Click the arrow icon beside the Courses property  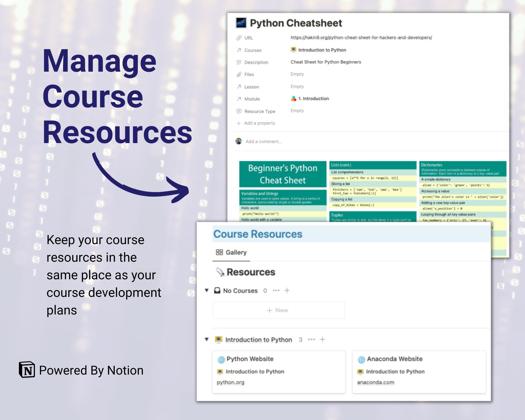click(x=238, y=50)
